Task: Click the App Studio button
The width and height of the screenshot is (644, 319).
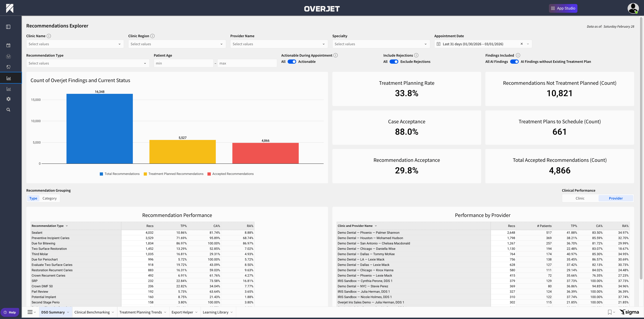Action: [x=563, y=8]
